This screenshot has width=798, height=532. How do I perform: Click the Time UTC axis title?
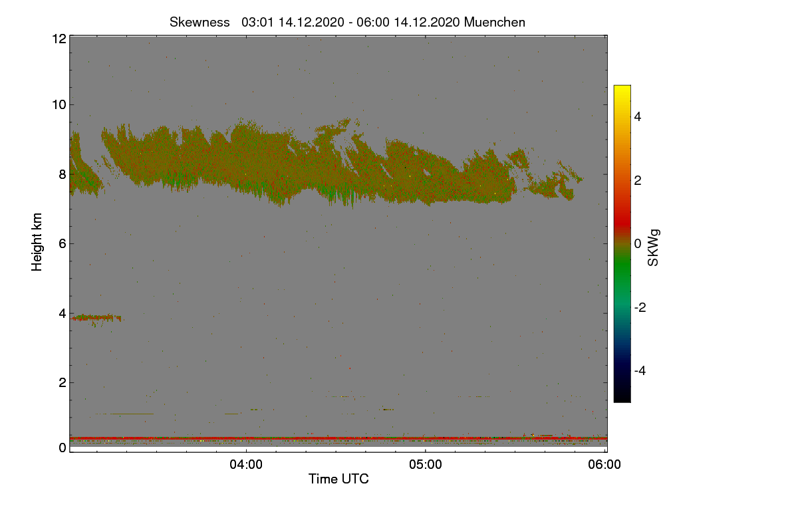pyautogui.click(x=338, y=479)
